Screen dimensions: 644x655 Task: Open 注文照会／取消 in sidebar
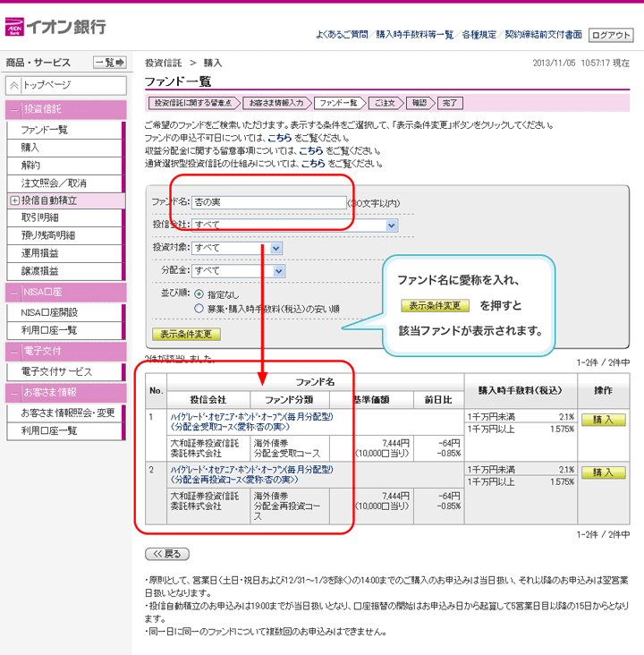coord(64,183)
